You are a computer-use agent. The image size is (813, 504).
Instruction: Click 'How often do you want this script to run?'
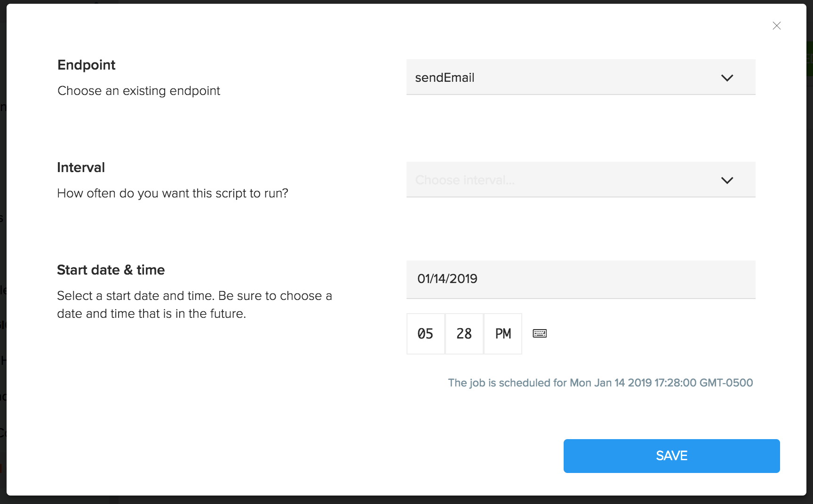coord(173,193)
